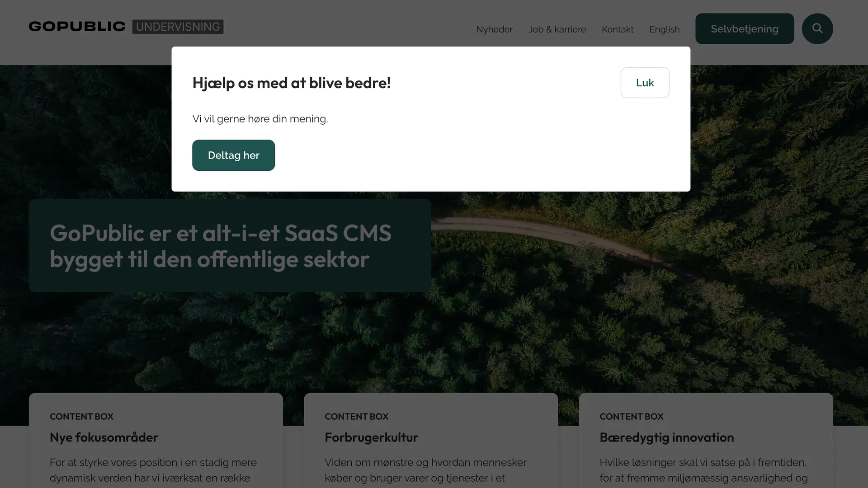
Task: Click the CONTENT BOX label above Forbrugerkultur
Action: 356,416
